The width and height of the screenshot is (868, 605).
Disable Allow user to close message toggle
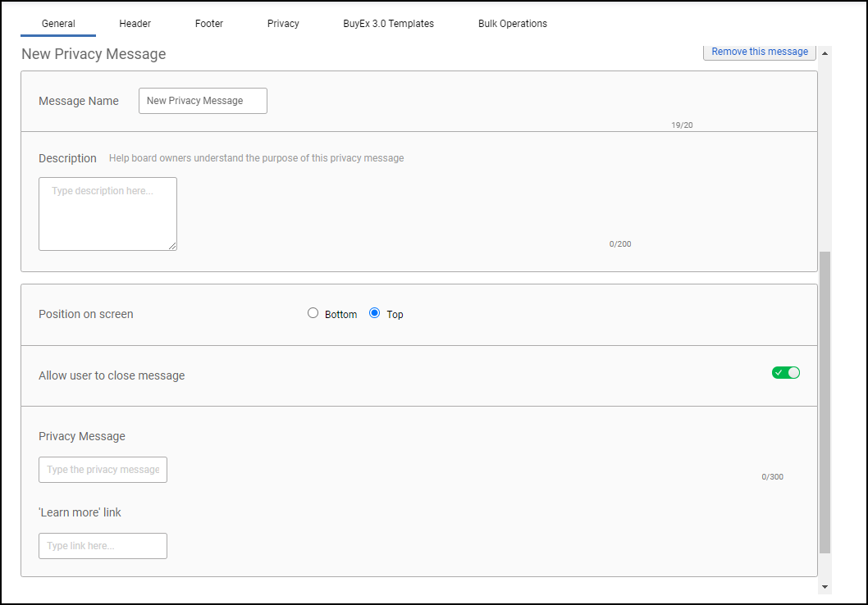click(785, 373)
